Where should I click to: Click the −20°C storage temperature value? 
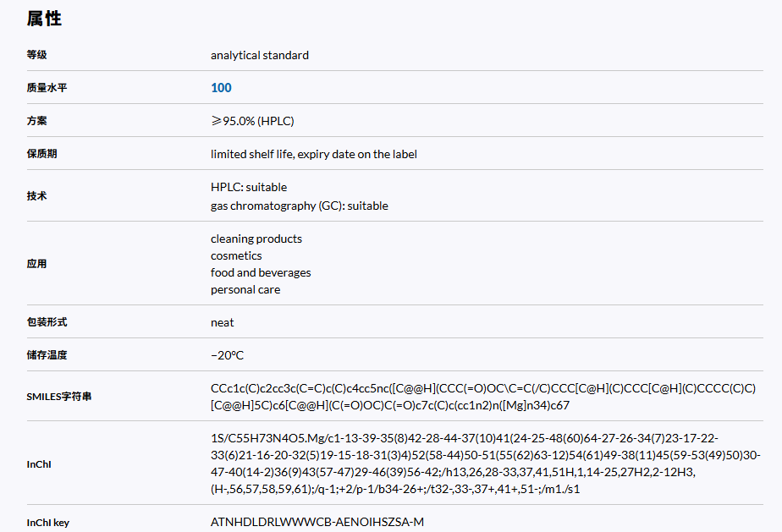point(227,355)
